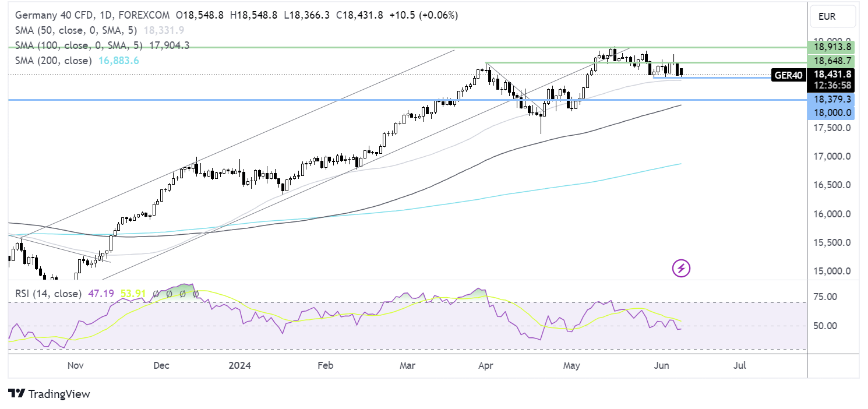The width and height of the screenshot is (868, 409).
Task: Click the Apr label on time axis
Action: (x=485, y=365)
